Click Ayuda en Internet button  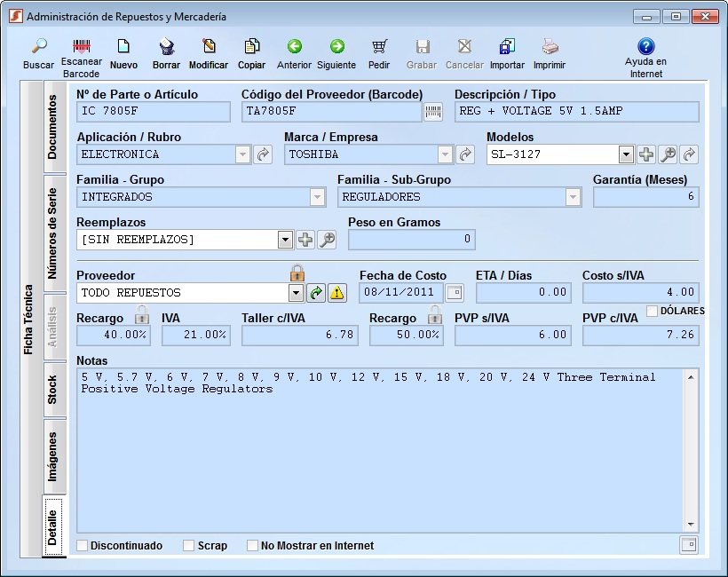[645, 58]
